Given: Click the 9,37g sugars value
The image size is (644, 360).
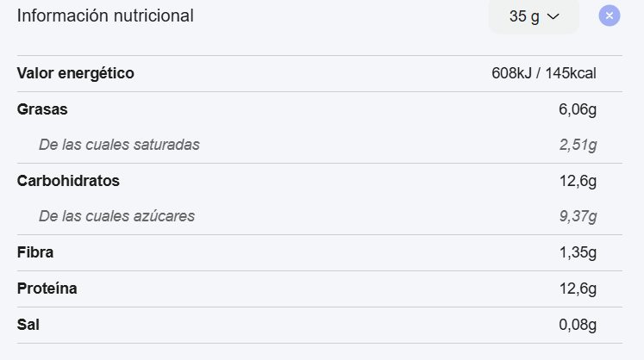Looking at the screenshot, I should click(578, 216).
